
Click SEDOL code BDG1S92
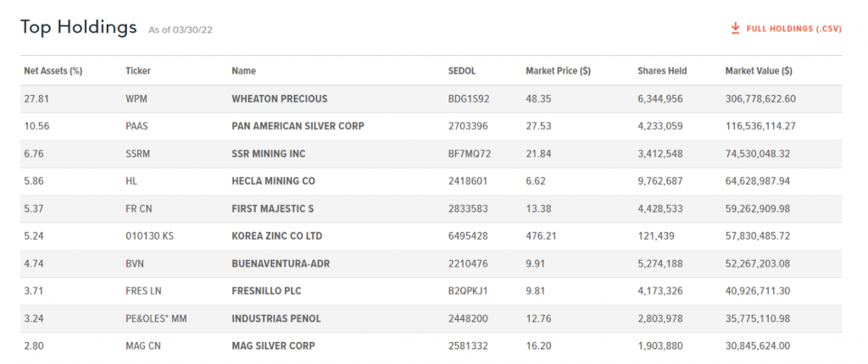point(469,99)
